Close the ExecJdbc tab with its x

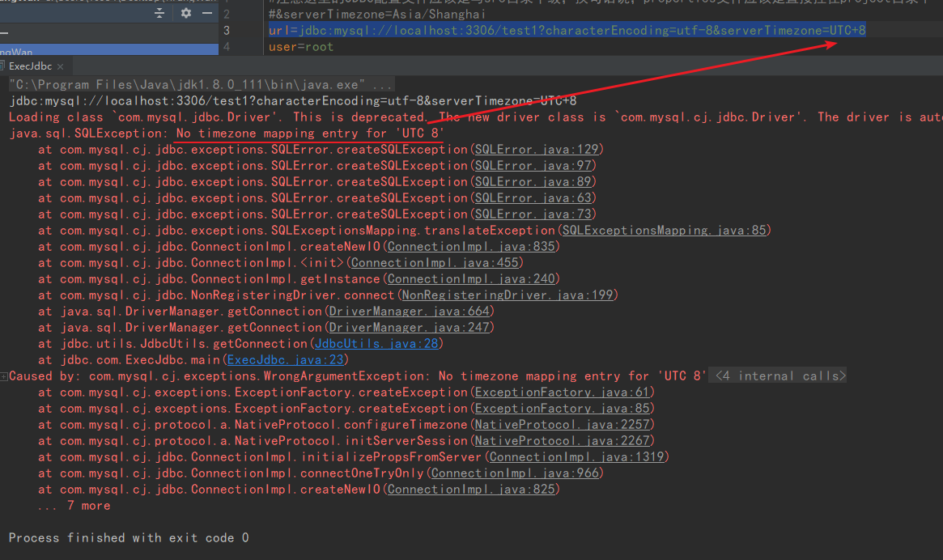tap(61, 66)
